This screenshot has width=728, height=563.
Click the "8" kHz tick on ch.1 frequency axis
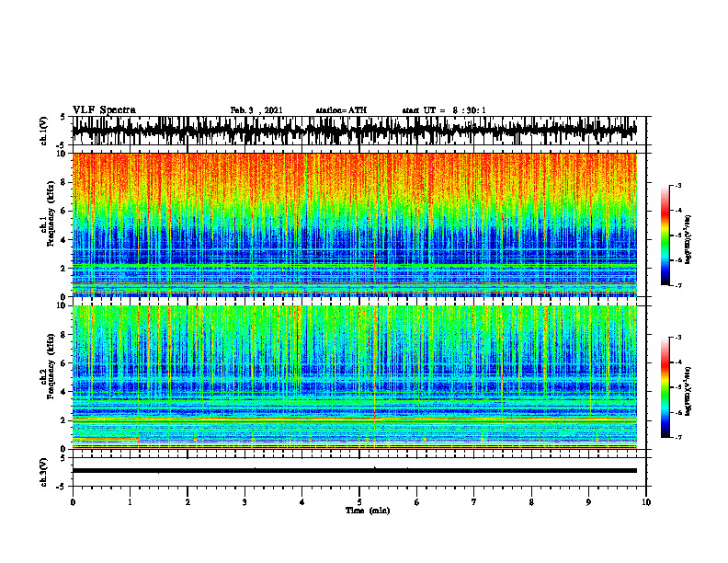point(63,182)
